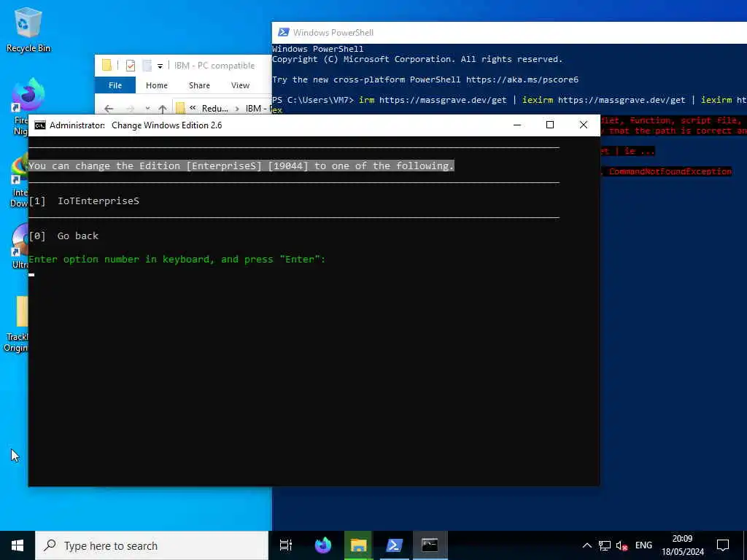This screenshot has height=560, width=747.
Task: Open the File tab in File Explorer
Action: pyautogui.click(x=115, y=85)
